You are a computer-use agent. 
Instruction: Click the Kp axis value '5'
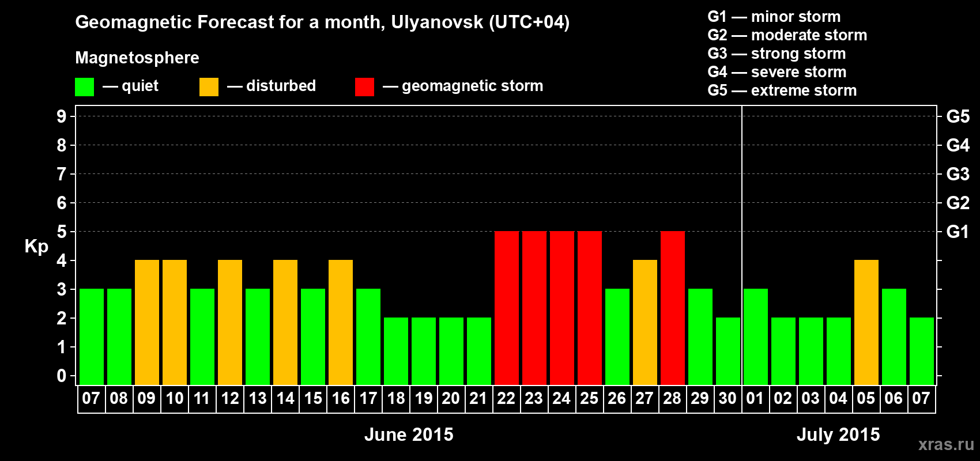(62, 232)
